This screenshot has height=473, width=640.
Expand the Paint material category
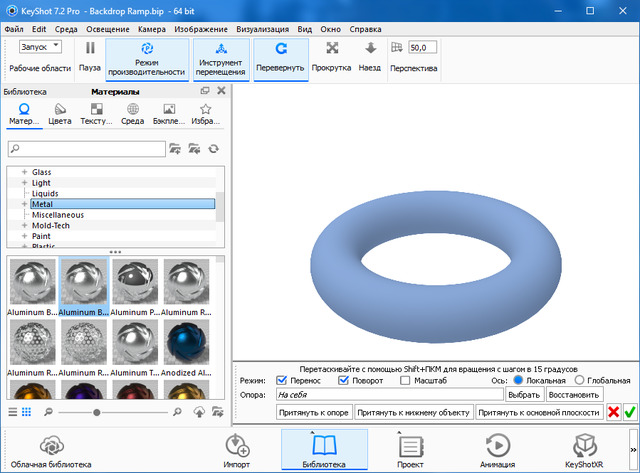coord(24,236)
